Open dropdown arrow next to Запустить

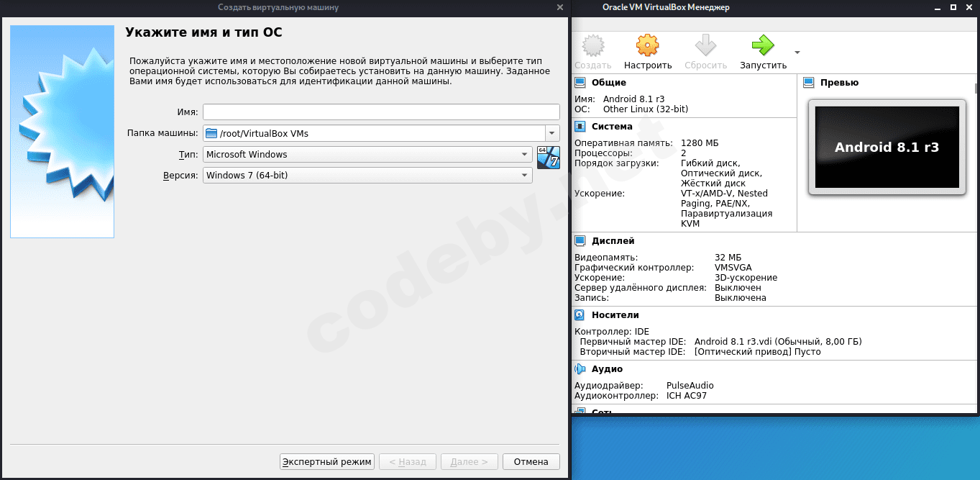[x=797, y=52]
